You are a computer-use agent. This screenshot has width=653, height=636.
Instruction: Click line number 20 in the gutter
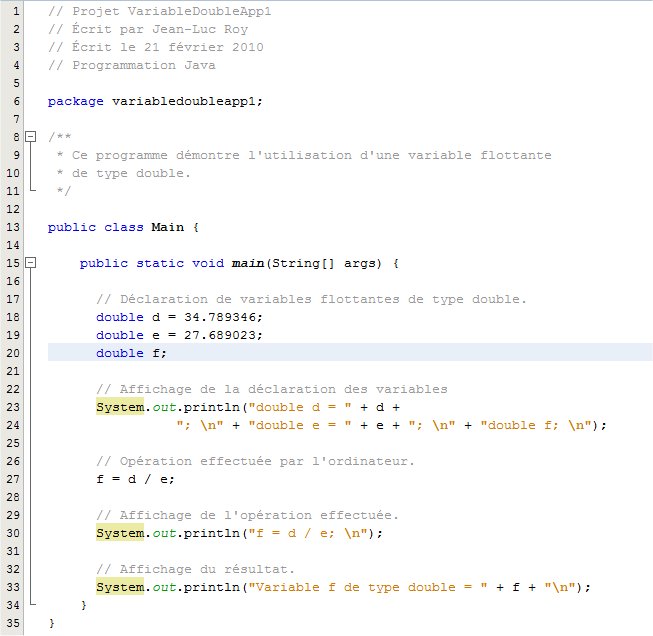tap(13, 353)
